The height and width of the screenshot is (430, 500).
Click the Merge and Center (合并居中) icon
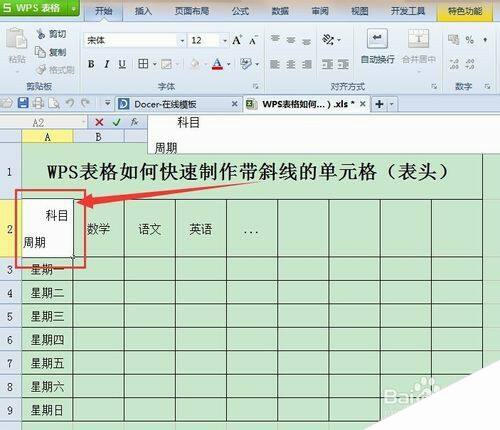click(418, 38)
